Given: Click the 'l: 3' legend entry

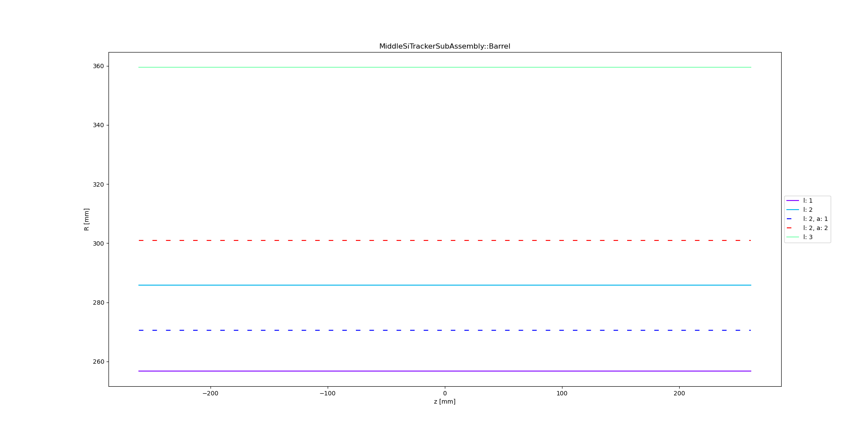Looking at the screenshot, I should [807, 237].
